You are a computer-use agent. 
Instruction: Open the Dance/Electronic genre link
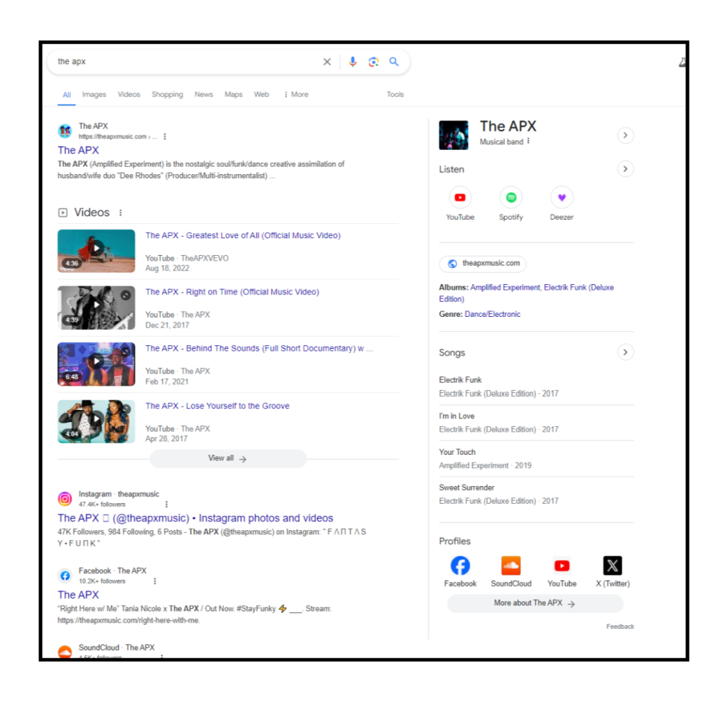pyautogui.click(x=493, y=315)
